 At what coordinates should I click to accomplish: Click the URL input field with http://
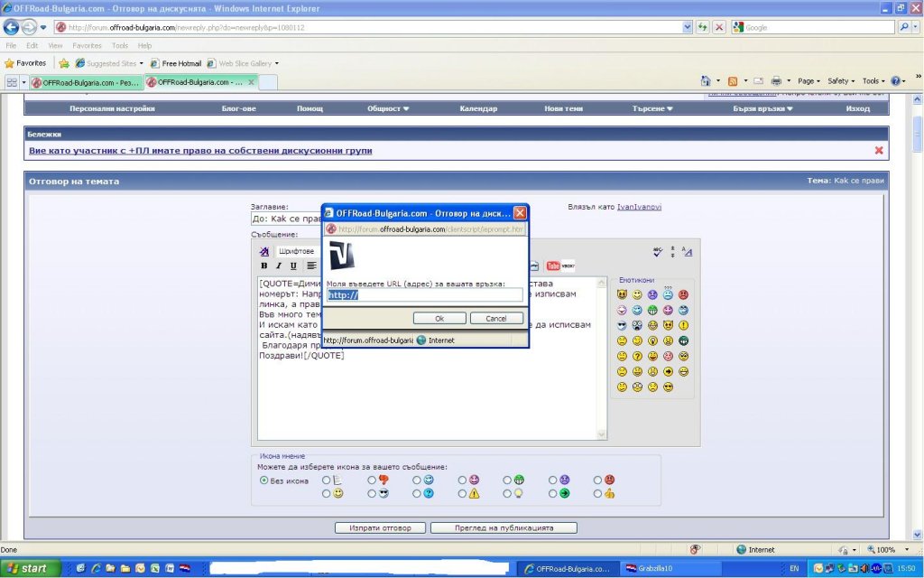[x=424, y=294]
